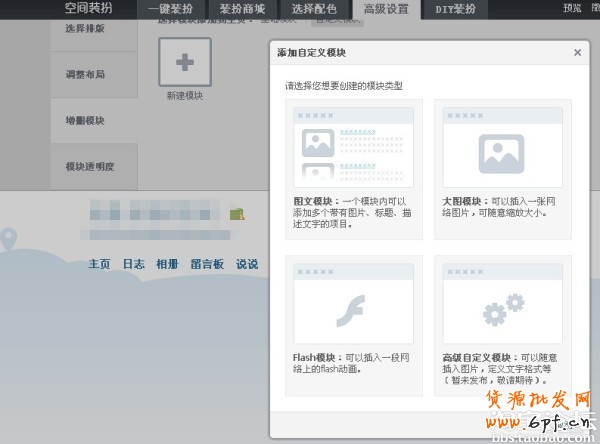Select 选择排版 in the left sidebar
Screen dimensions: 600x444
pos(84,28)
